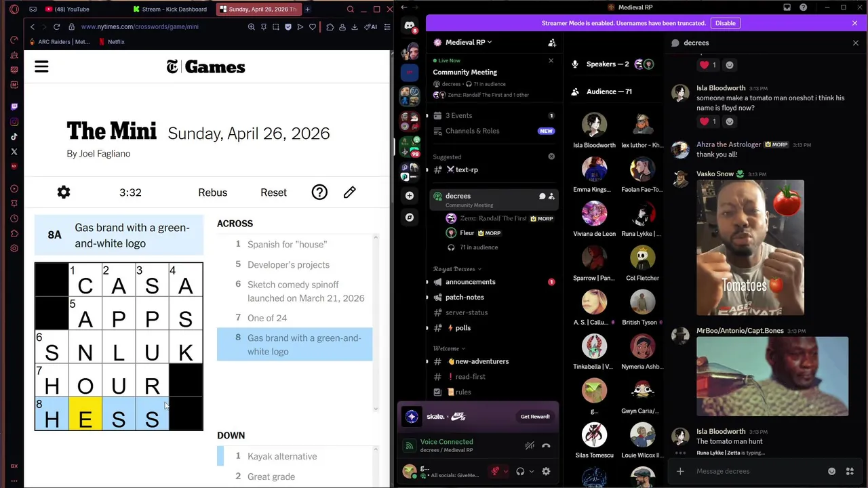Click the Message decrees input field

(756, 471)
